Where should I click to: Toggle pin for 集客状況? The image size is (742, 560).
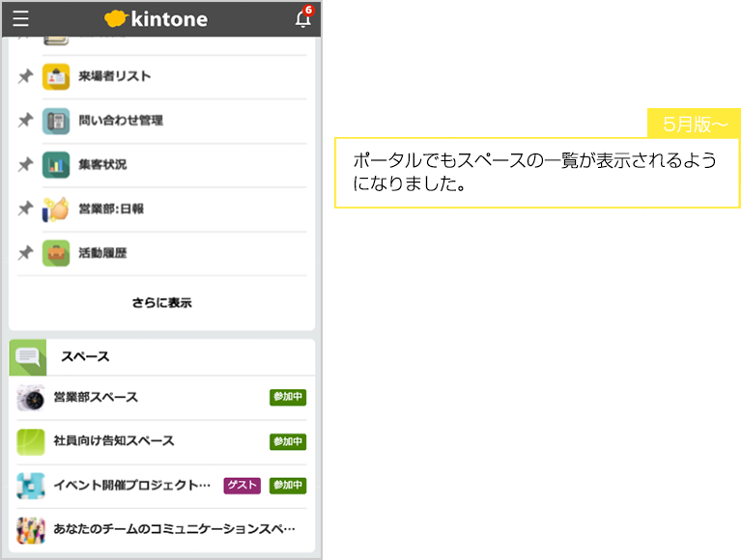[x=25, y=164]
